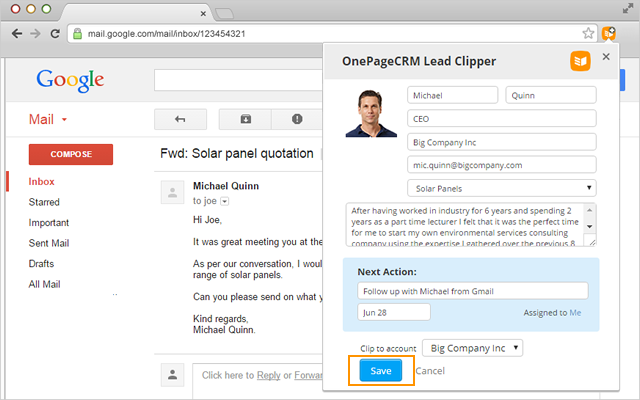Screen dimensions: 640x400
Task: Click the fullscreen arrows in the window corner
Action: pyautogui.click(x=628, y=8)
